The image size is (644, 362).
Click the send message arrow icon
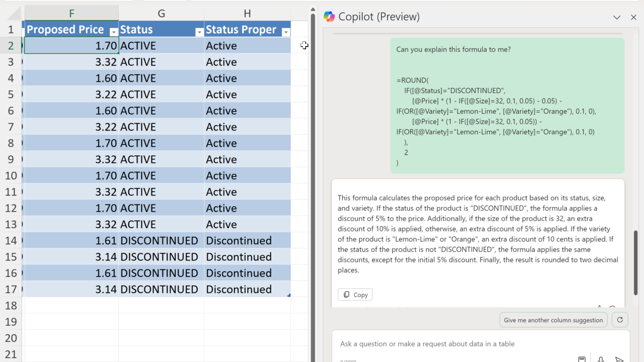[x=619, y=359]
